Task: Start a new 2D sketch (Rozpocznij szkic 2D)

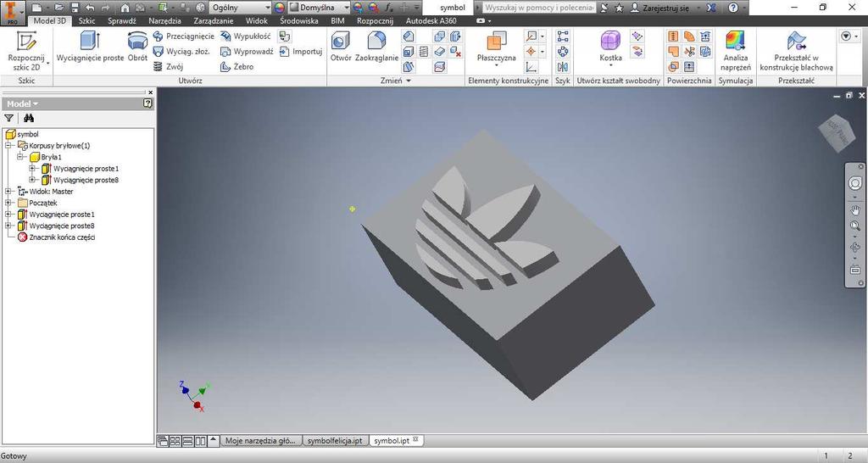Action: coord(26,51)
